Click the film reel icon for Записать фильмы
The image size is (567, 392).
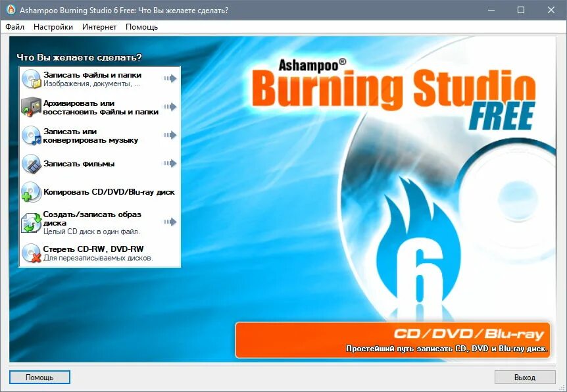pos(31,163)
